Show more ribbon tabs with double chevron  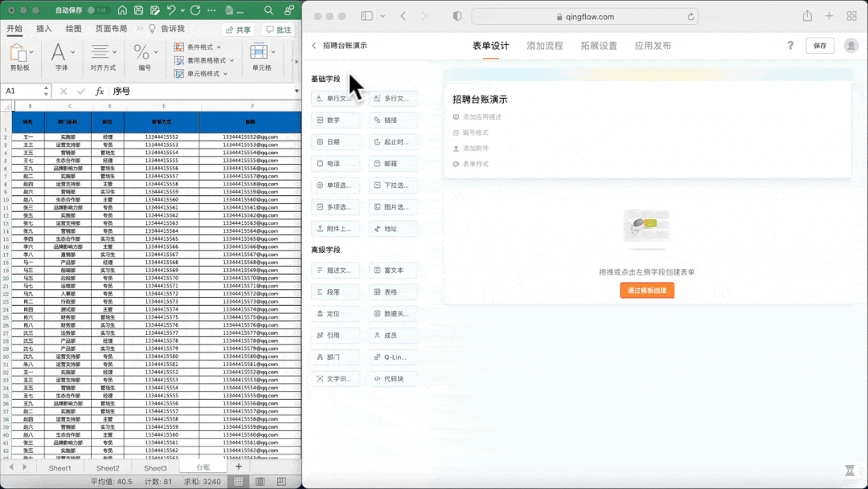pyautogui.click(x=140, y=29)
